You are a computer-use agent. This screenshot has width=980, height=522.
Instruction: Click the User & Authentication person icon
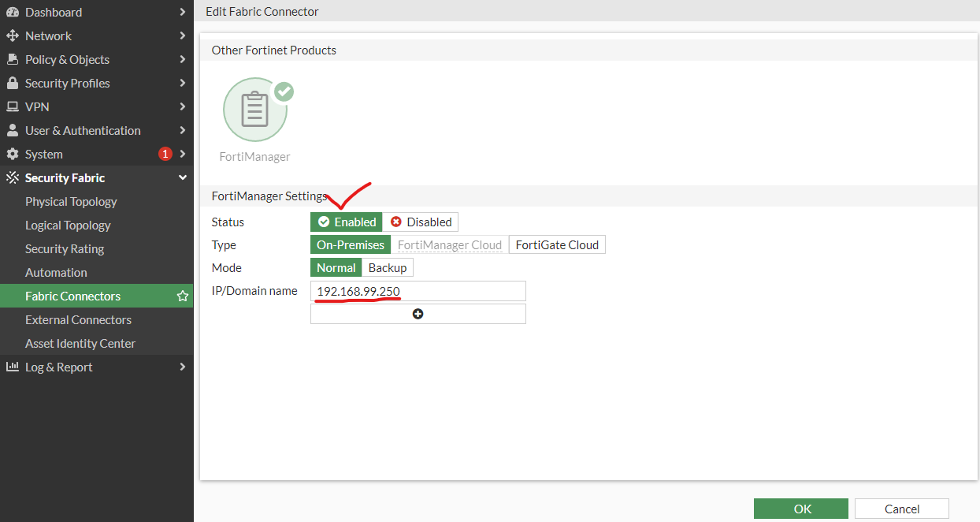point(13,131)
